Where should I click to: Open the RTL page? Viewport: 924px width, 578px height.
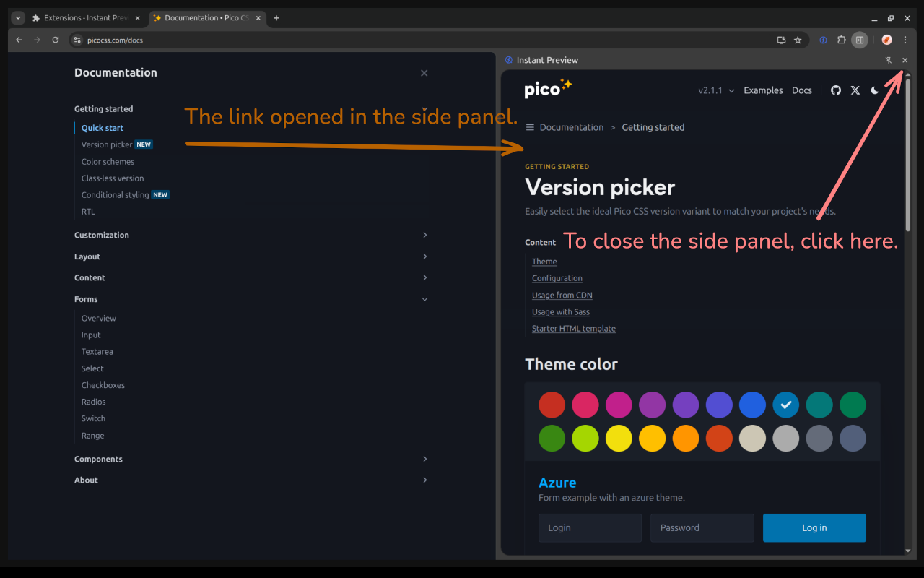88,212
